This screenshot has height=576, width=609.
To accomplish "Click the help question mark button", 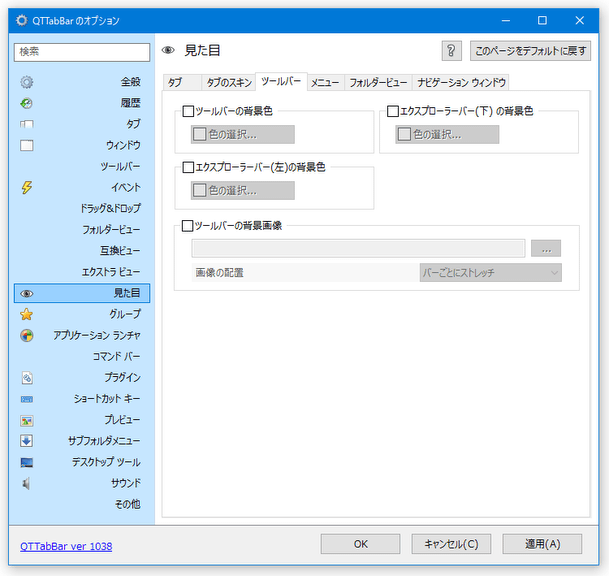I will [x=451, y=51].
